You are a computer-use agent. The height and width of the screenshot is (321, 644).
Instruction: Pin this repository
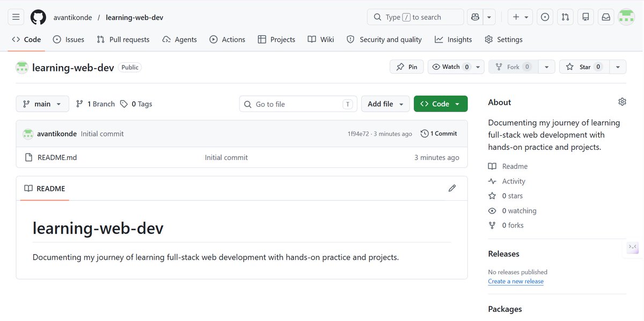(407, 67)
